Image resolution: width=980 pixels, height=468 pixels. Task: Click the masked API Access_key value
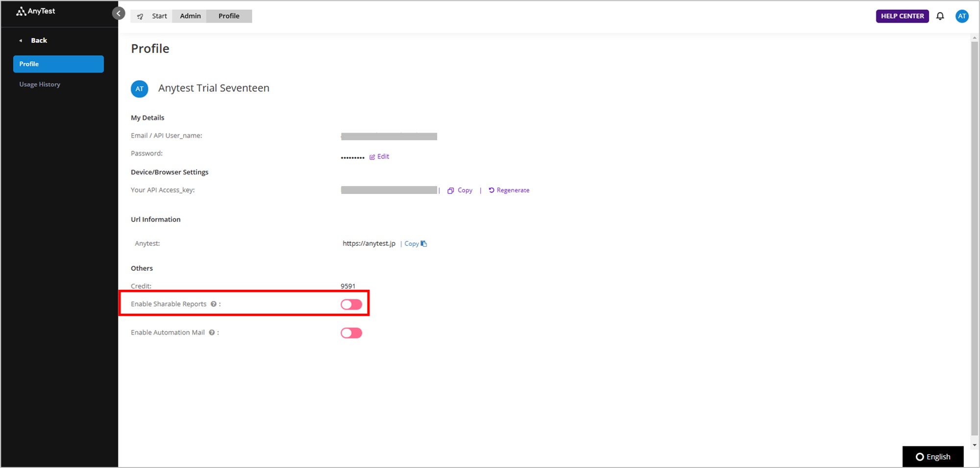tap(389, 190)
